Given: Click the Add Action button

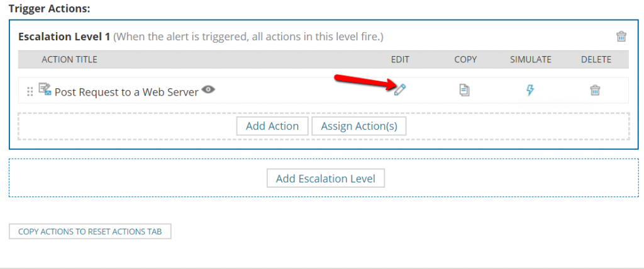Looking at the screenshot, I should (272, 126).
